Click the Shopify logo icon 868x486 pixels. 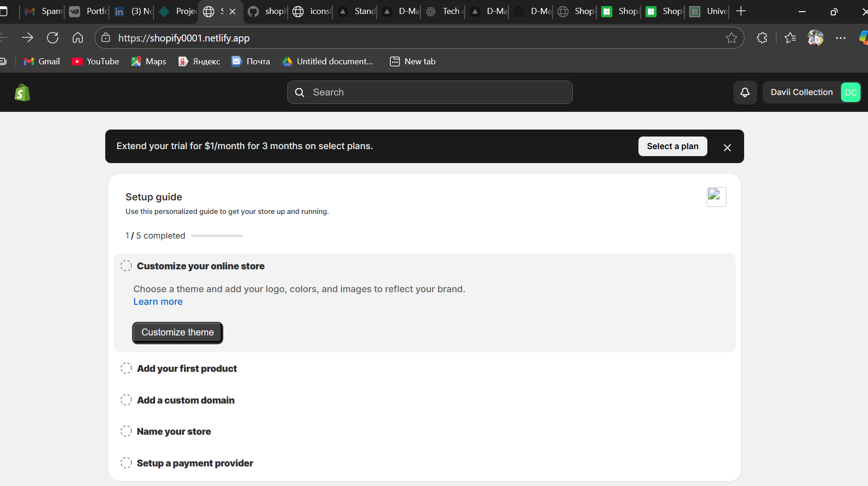(x=22, y=92)
